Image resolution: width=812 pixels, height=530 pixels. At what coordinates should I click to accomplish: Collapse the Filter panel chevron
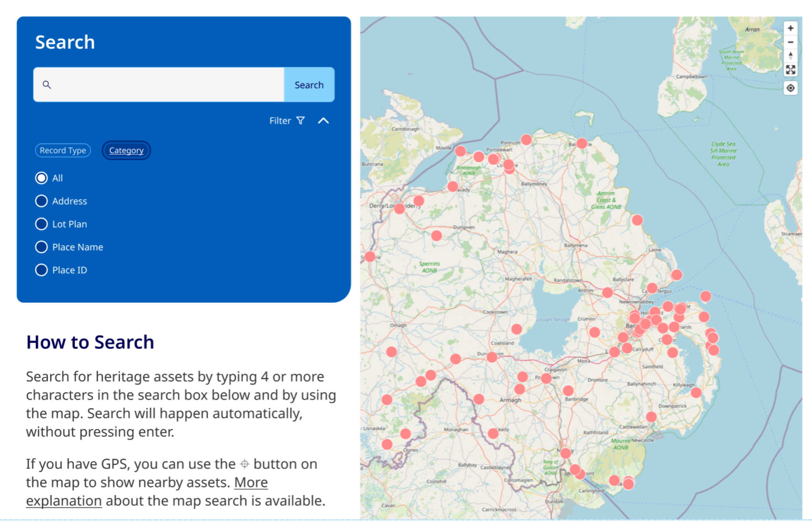click(323, 121)
